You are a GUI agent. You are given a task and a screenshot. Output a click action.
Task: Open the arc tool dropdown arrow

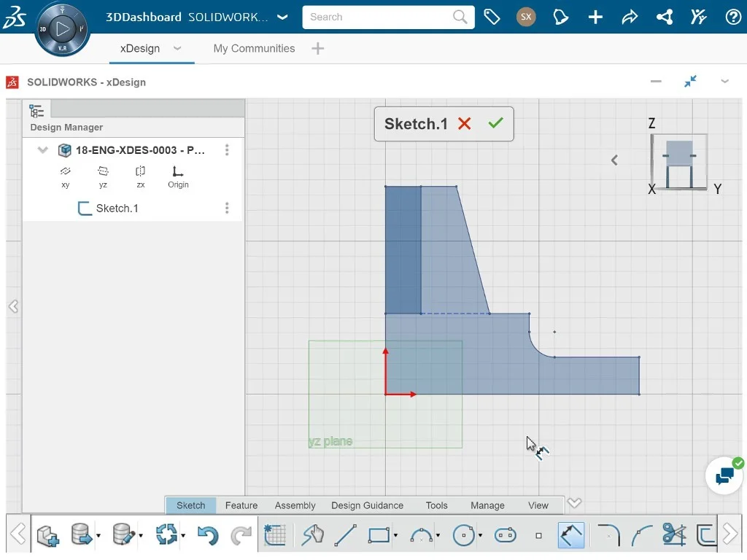[x=438, y=536]
